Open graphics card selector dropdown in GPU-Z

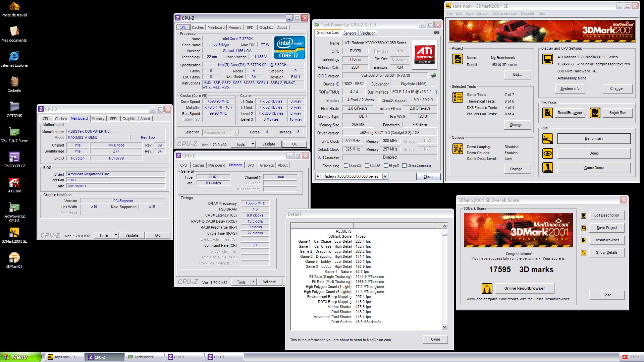(385, 176)
